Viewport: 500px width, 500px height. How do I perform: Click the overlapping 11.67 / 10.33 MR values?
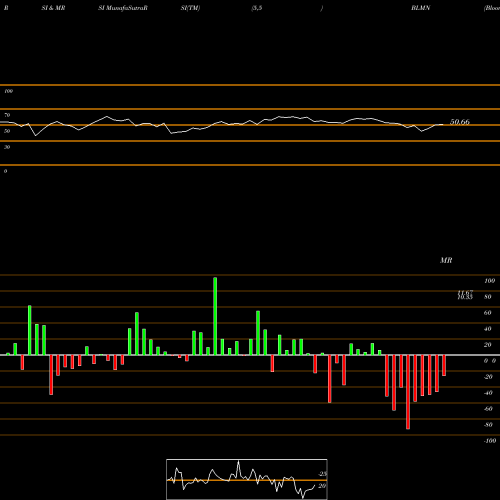pos(465,295)
